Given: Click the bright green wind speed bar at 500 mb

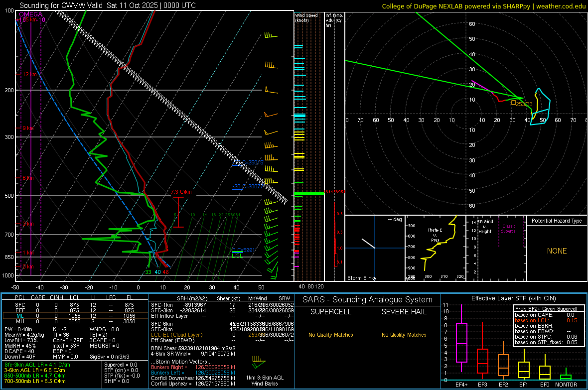Looking at the screenshot, I should (x=309, y=193).
